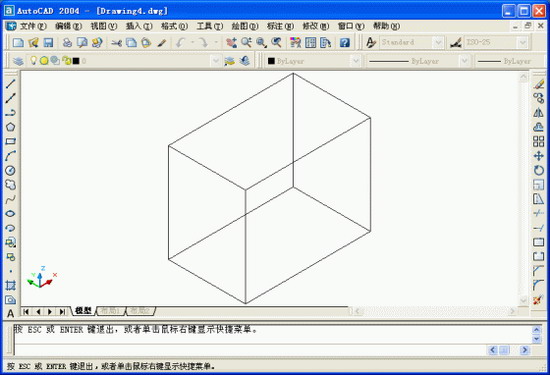Toggle layer freeze sun icon
This screenshot has height=375, width=550.
pos(44,61)
